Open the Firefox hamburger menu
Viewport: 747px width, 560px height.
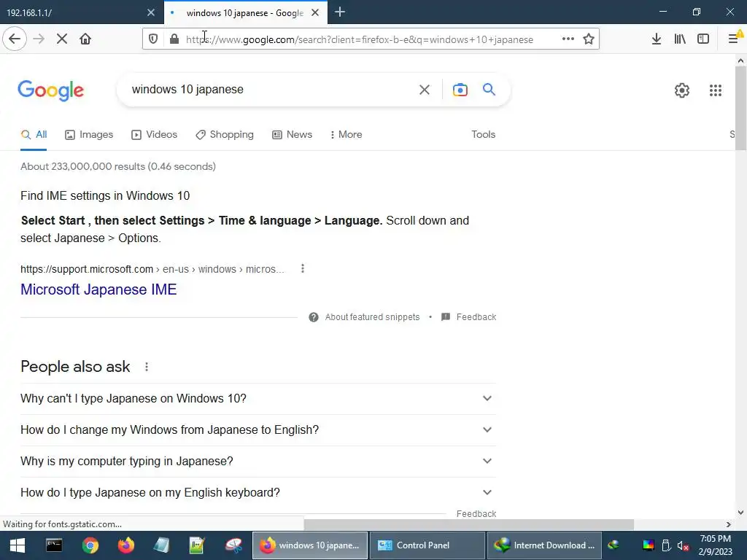(734, 39)
